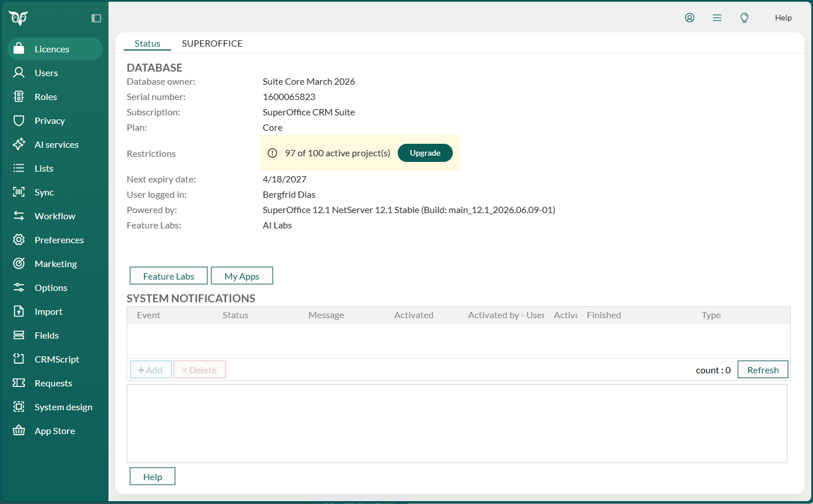Click the Preferences gear icon
Image resolution: width=813 pixels, height=504 pixels.
19,240
